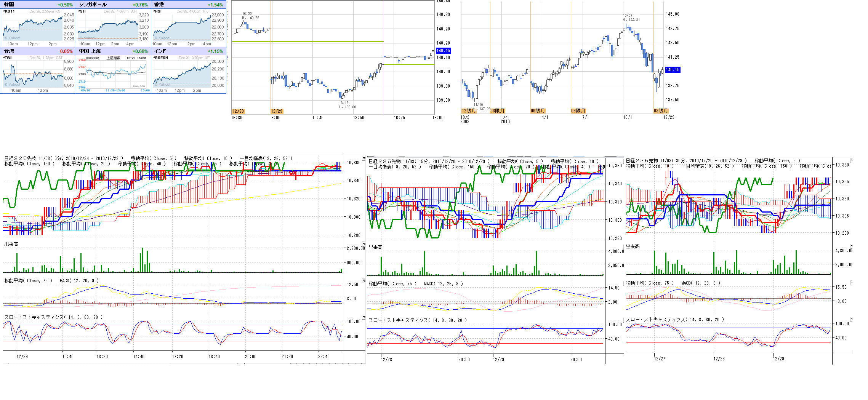Open the Shanghai composite sh000001 chart
The image size is (868, 400).
(x=114, y=74)
